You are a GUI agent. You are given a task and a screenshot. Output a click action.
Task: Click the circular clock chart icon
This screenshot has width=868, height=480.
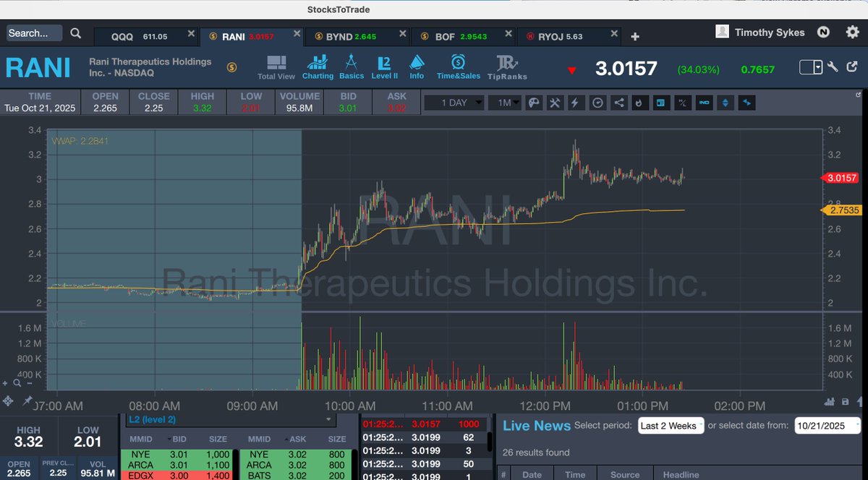[x=597, y=103]
